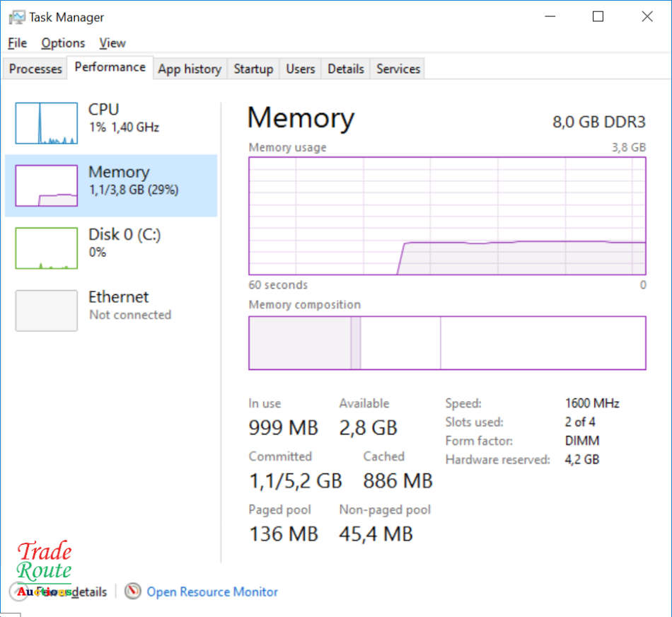Go to the Startup tab
The image size is (672, 617).
pyautogui.click(x=253, y=69)
